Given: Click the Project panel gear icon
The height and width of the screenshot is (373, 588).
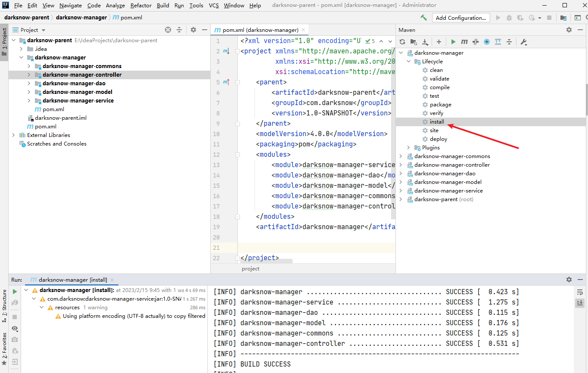Looking at the screenshot, I should (193, 30).
